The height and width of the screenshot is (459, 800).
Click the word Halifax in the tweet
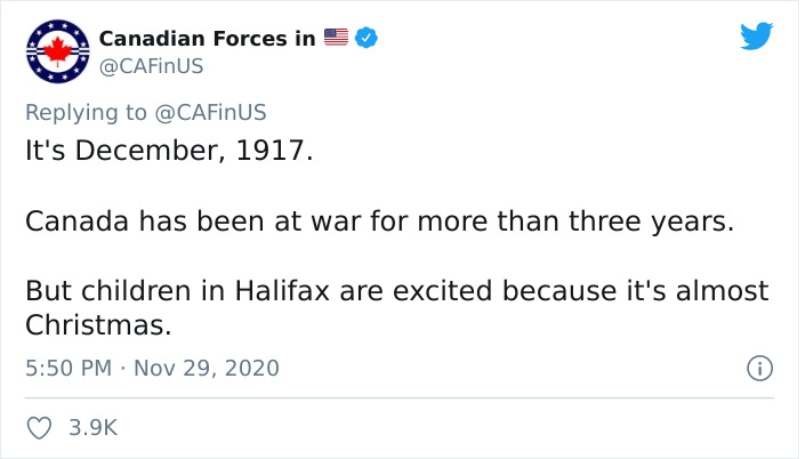coord(282,290)
